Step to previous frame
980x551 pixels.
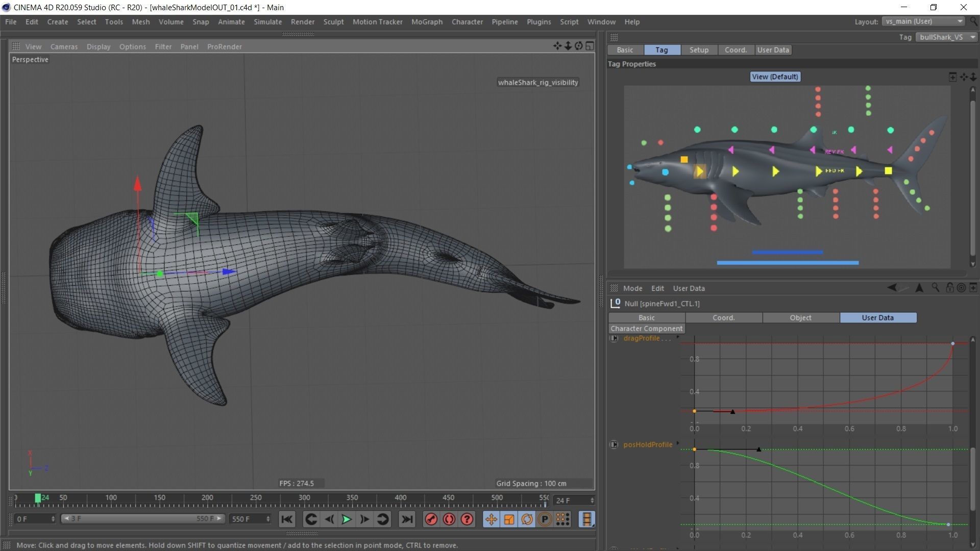pos(329,519)
